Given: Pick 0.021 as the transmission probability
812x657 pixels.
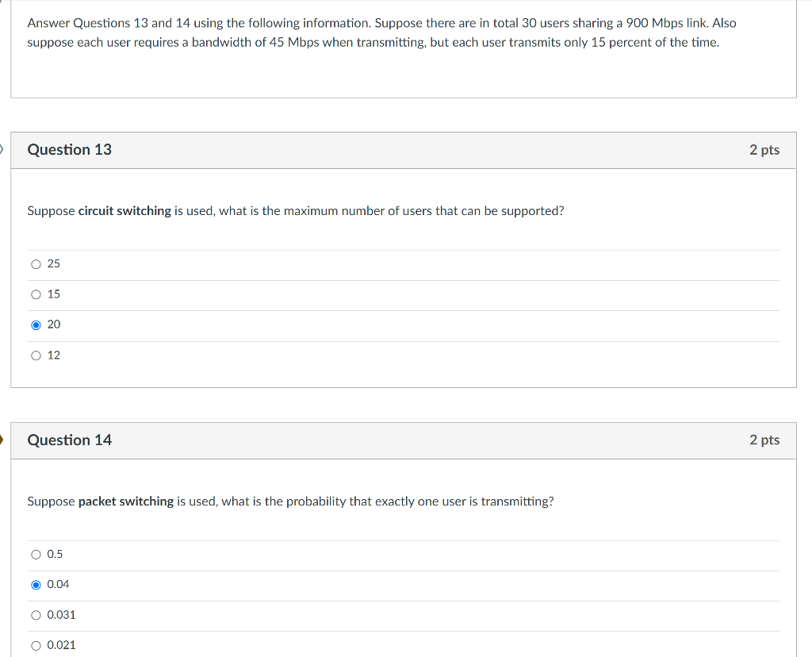Looking at the screenshot, I should (x=36, y=644).
